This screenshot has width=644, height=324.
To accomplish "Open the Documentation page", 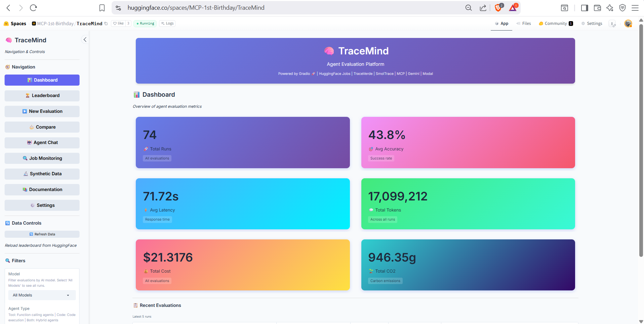I will (x=42, y=190).
